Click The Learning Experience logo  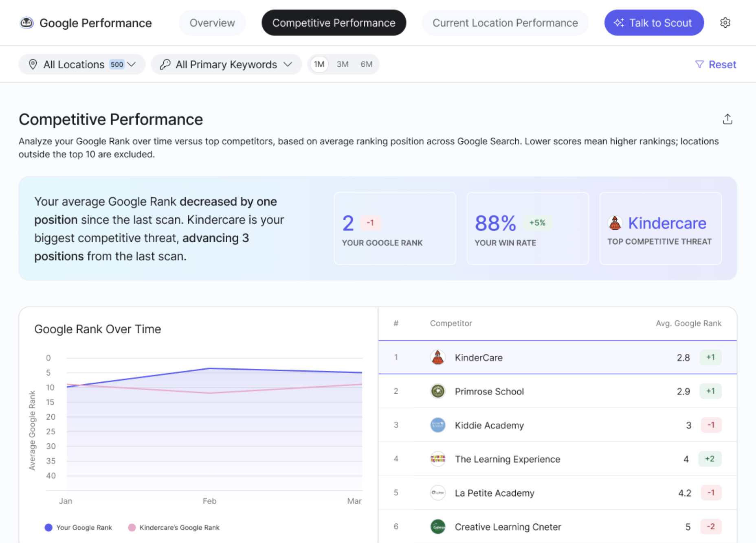click(x=438, y=459)
